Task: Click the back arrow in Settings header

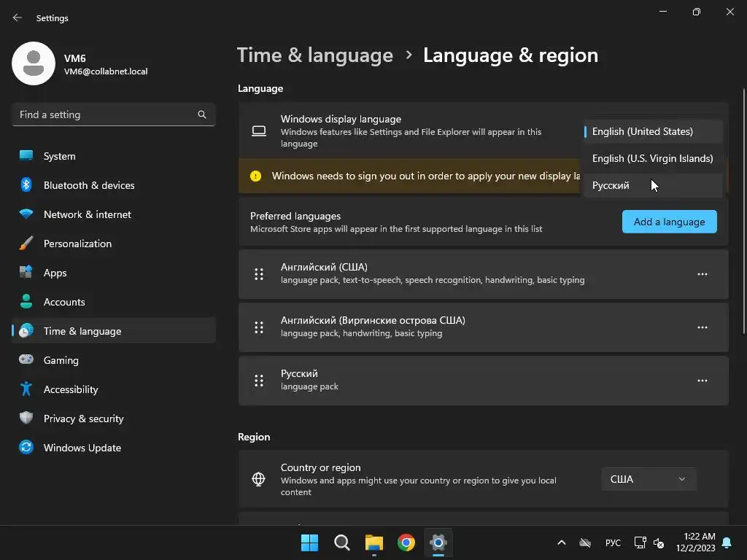Action: click(18, 17)
